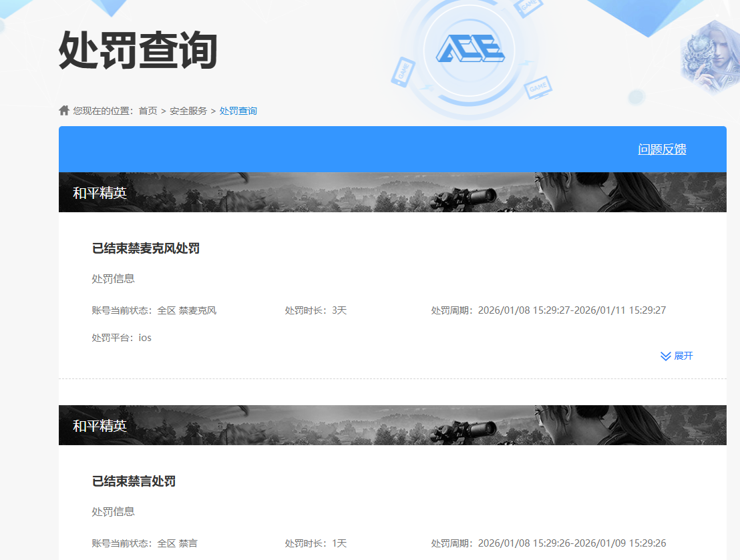Image resolution: width=740 pixels, height=560 pixels.
Task: Click 账号当前状态: 全区 禁麦克风 text
Action: pyautogui.click(x=154, y=310)
